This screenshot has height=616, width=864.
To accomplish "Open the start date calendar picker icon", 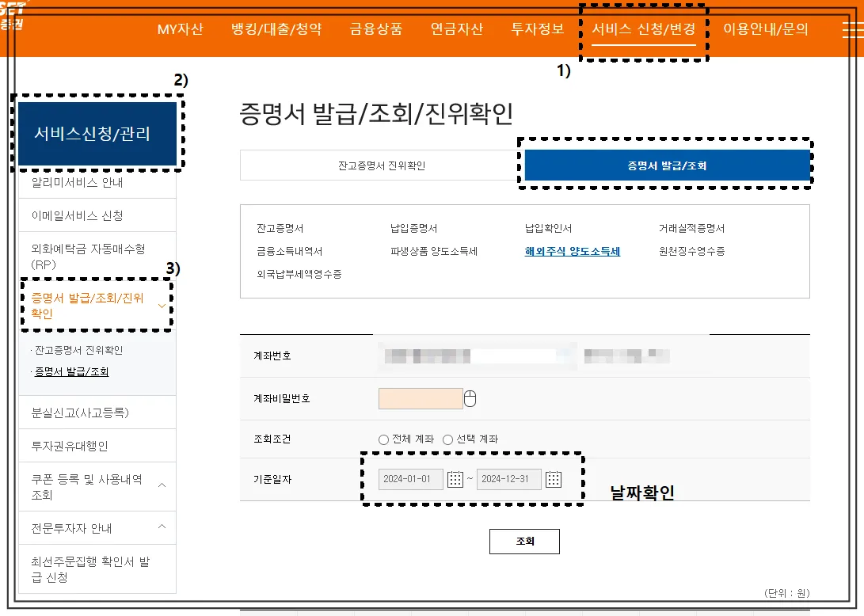I will pos(454,478).
